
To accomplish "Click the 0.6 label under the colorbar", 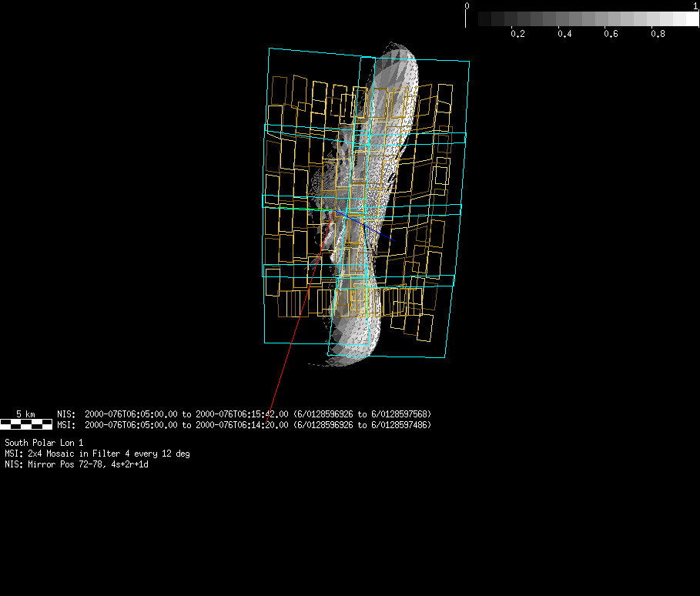I will tap(611, 34).
